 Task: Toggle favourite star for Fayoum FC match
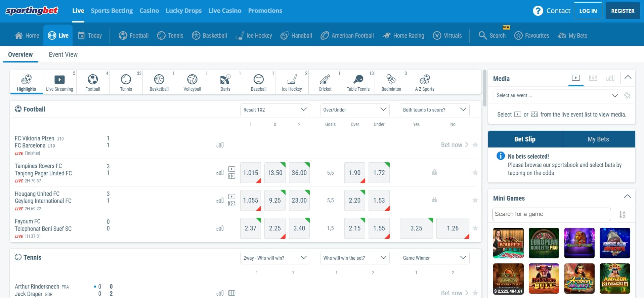coord(475,228)
